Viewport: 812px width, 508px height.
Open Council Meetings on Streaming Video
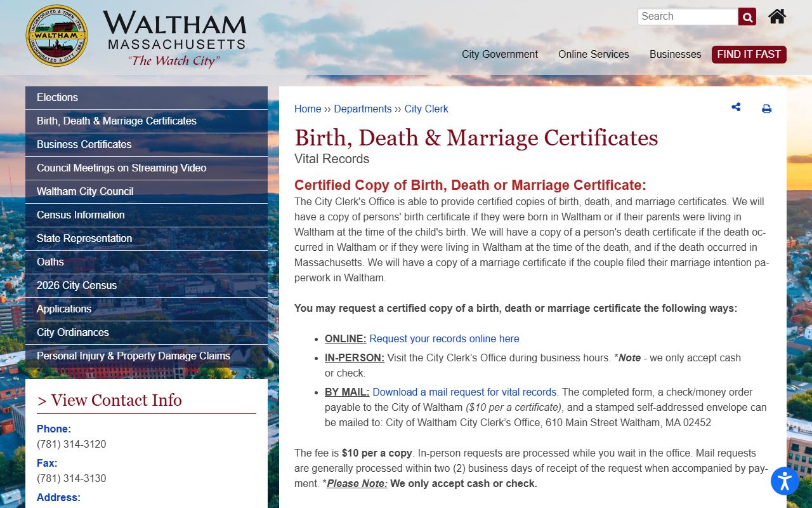147,168
